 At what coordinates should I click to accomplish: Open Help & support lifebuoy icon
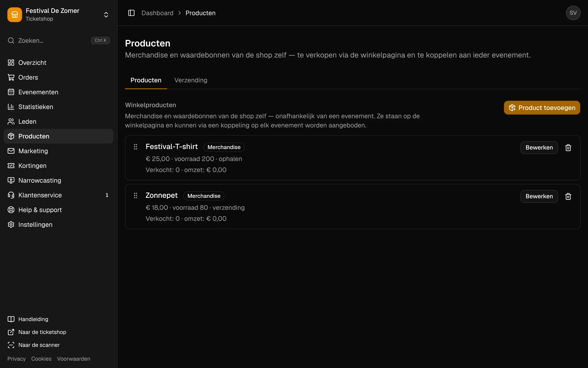pyautogui.click(x=11, y=210)
